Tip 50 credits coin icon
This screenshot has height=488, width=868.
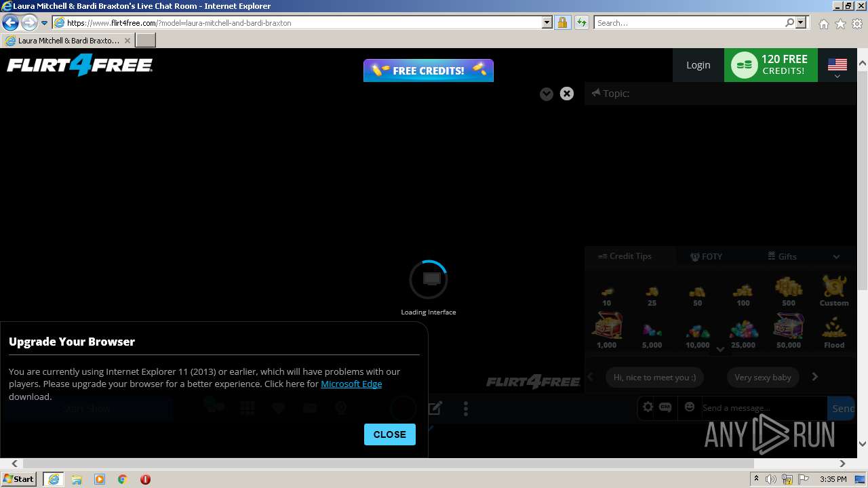point(697,291)
